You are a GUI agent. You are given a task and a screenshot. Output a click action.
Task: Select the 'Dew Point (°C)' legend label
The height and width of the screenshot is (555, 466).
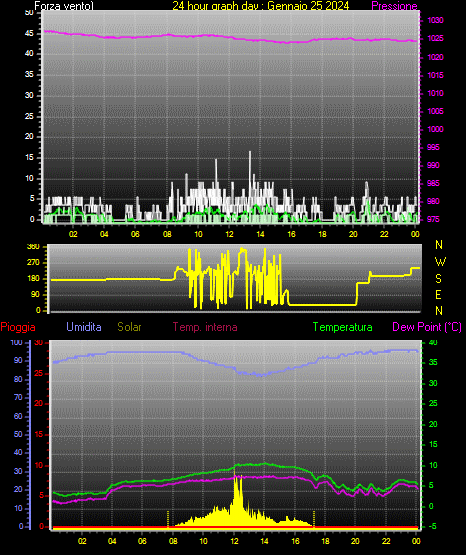tap(427, 327)
